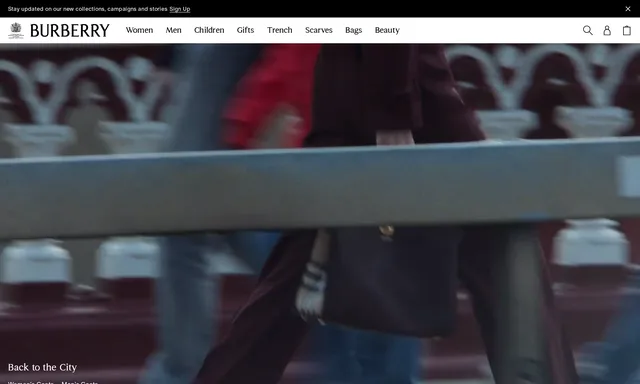The image size is (640, 384).
Task: Go to the Burberry logo homepage
Action: tap(70, 30)
